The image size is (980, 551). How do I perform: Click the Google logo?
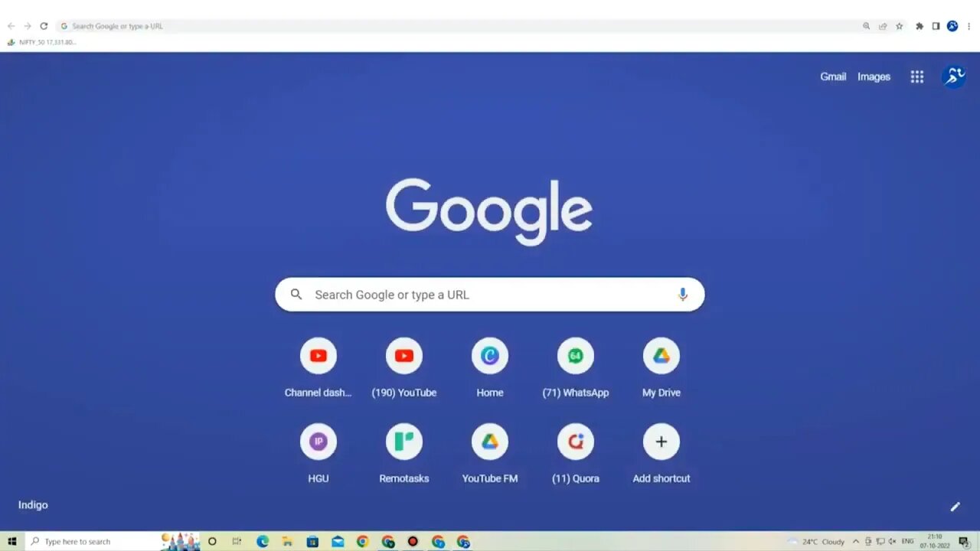point(489,211)
